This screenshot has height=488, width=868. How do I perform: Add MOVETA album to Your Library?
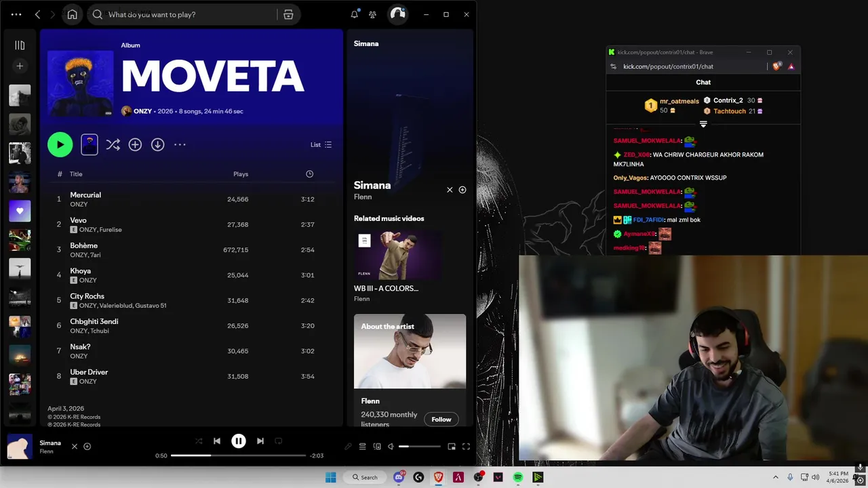(x=135, y=144)
